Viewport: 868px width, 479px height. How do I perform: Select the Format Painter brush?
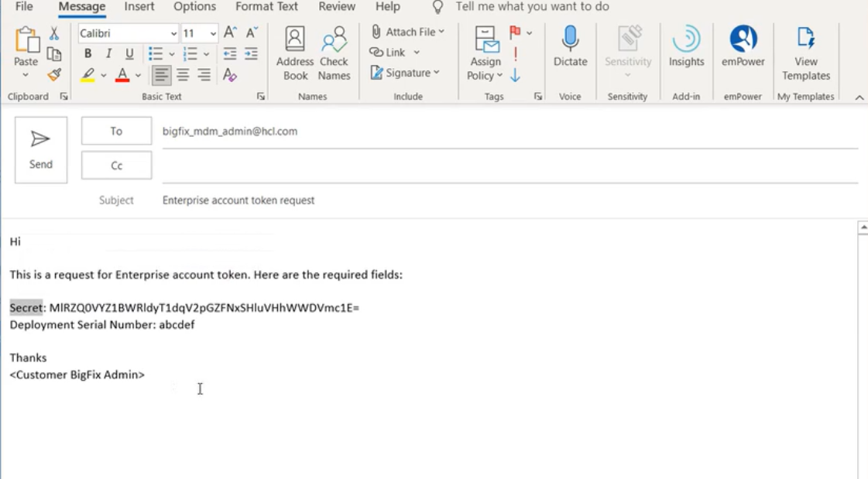tap(53, 74)
